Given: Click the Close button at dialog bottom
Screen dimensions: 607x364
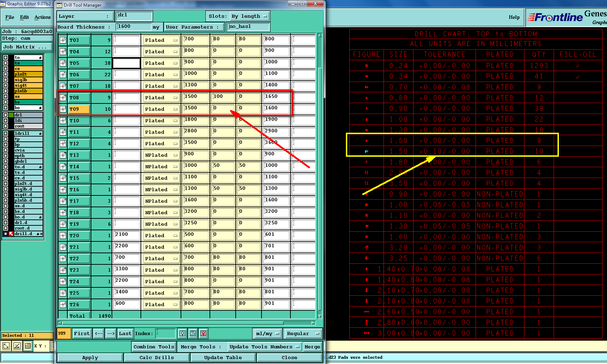Looking at the screenshot, I should (289, 358).
